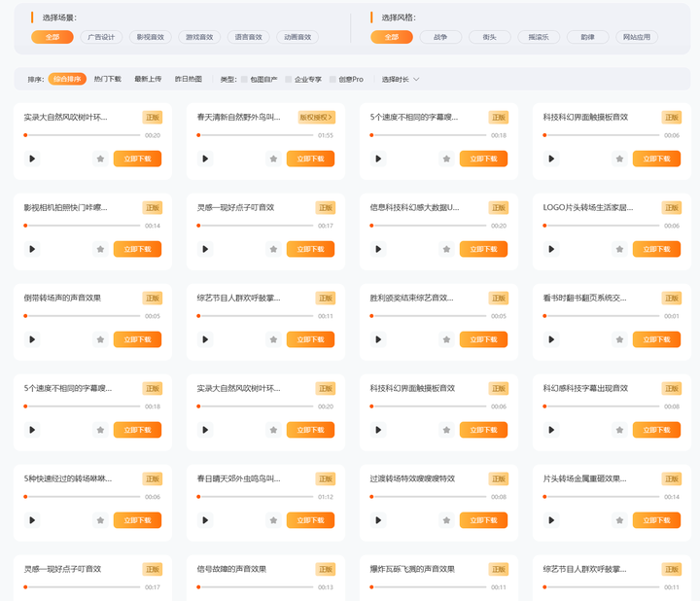Star the 看书时翻书翻页 sound
Screen dimensions: 700x601
619,339
